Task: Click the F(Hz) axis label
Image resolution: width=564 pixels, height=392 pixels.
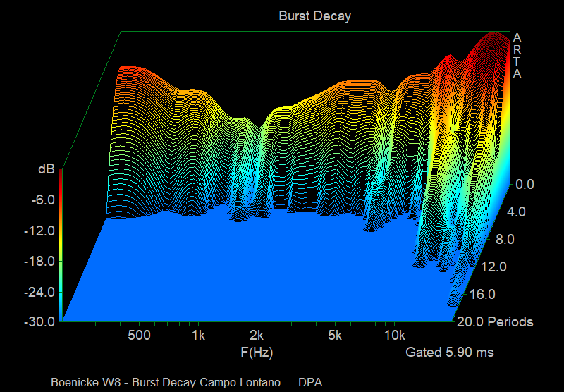Action: 257,351
